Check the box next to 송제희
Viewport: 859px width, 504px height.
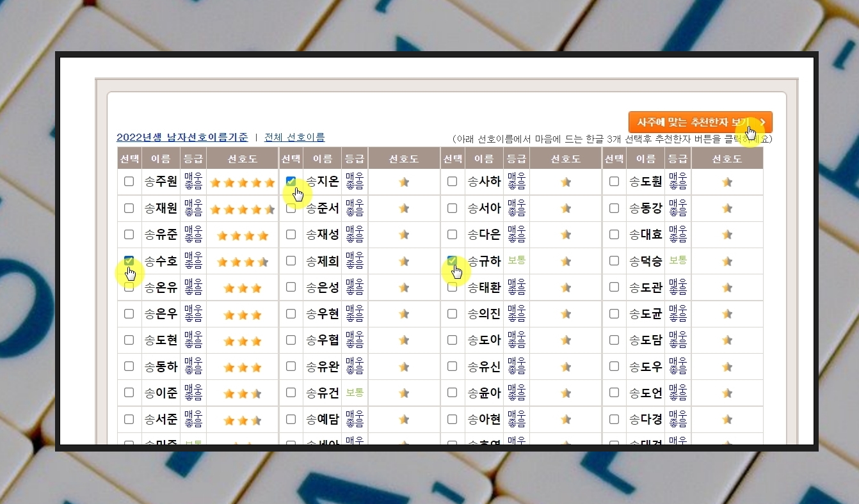[291, 260]
